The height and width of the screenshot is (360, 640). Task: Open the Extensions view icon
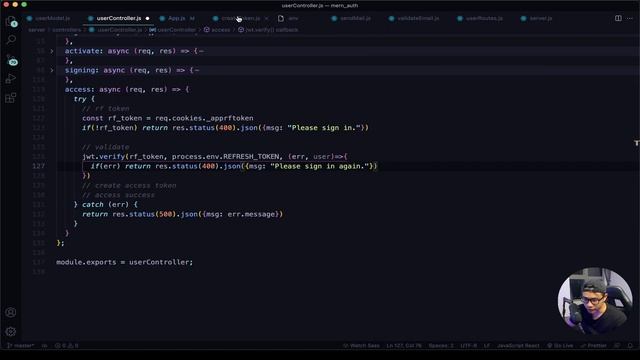(x=11, y=98)
